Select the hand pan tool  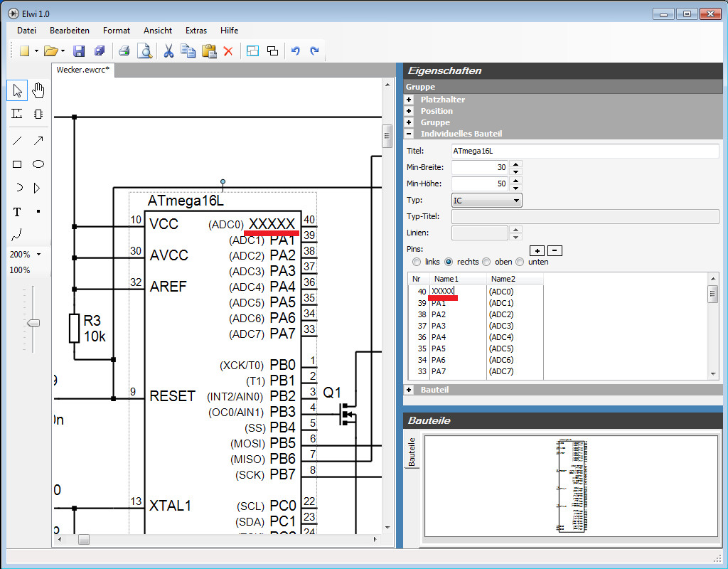click(x=38, y=90)
